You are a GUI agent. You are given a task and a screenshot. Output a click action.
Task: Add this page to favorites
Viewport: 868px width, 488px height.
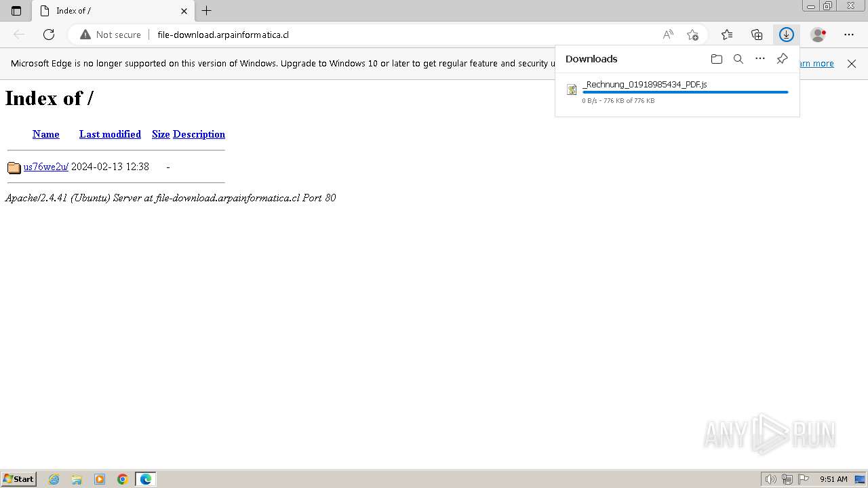(692, 35)
